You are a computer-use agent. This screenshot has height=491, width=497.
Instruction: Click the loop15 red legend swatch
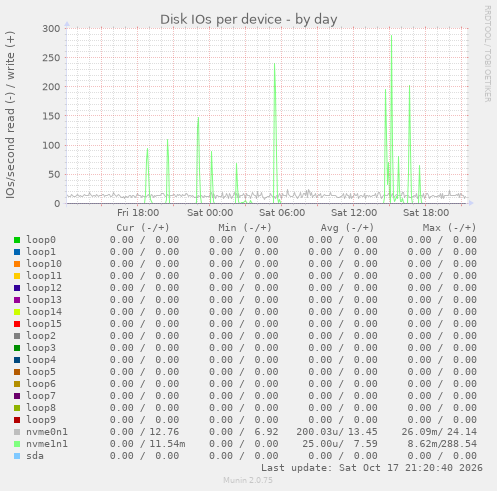(17, 324)
